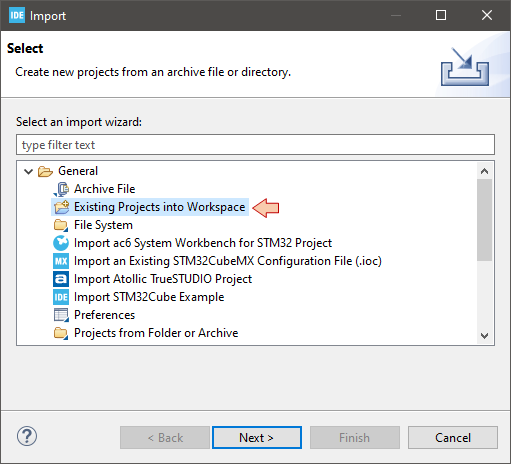Click the ac6 System Workbench butterfly icon
This screenshot has width=511, height=464.
(x=61, y=243)
